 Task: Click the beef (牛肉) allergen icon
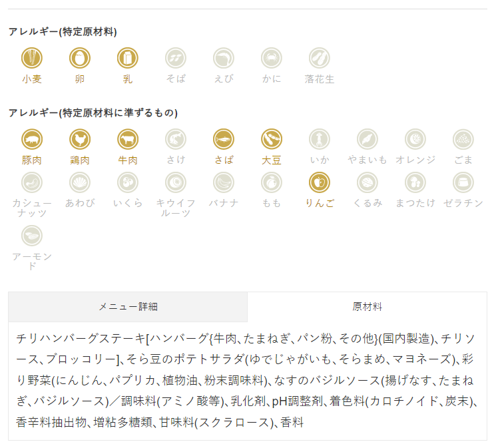tap(128, 139)
